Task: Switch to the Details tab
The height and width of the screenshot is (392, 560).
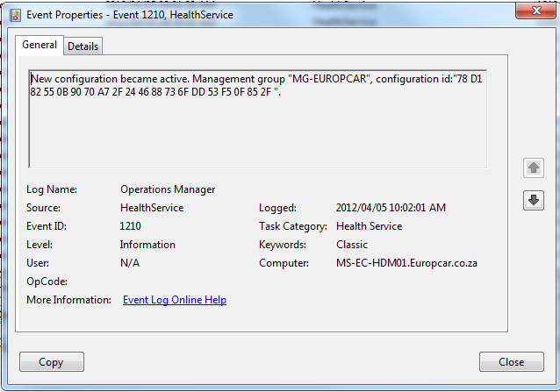Action: (83, 46)
